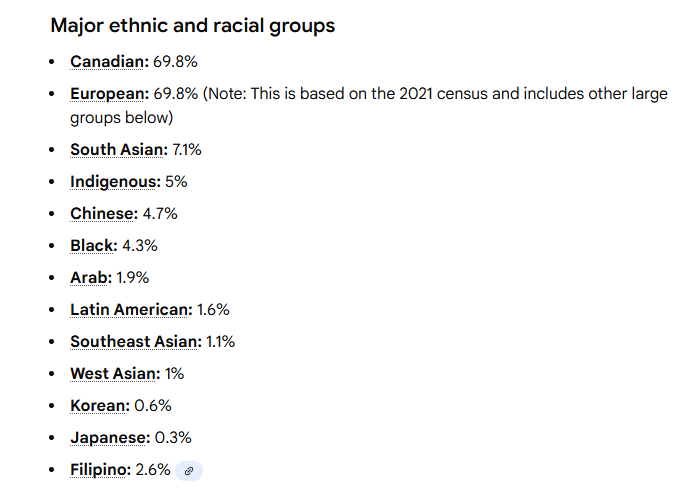Select the Arab link
The height and width of the screenshot is (489, 695).
pyautogui.click(x=90, y=278)
